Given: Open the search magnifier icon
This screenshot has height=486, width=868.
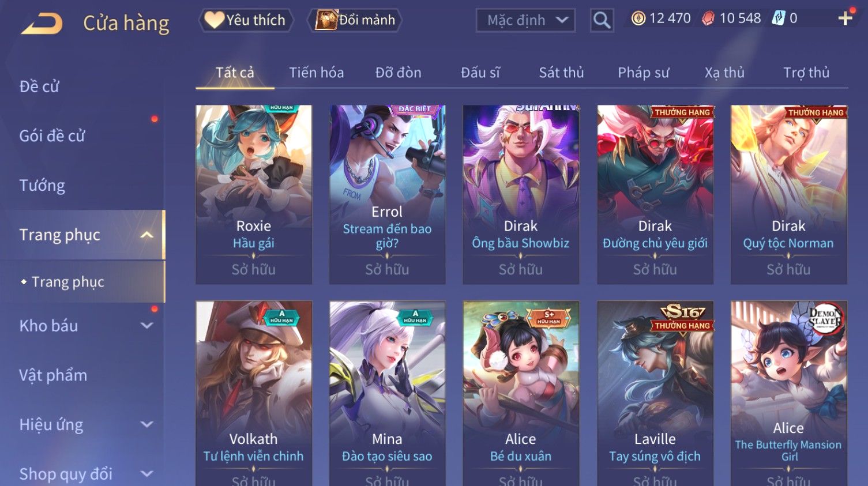Looking at the screenshot, I should pyautogui.click(x=602, y=20).
